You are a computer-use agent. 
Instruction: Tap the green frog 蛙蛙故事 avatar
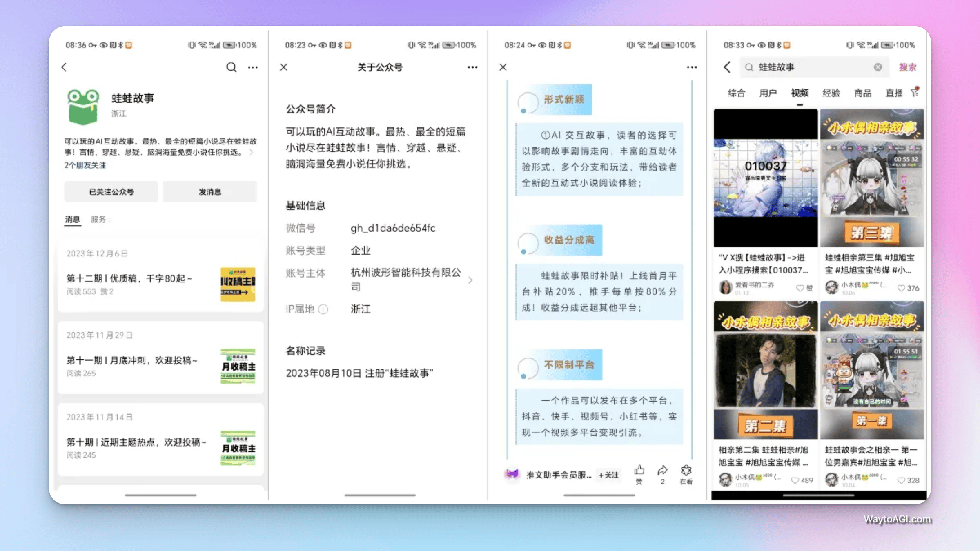coord(83,107)
